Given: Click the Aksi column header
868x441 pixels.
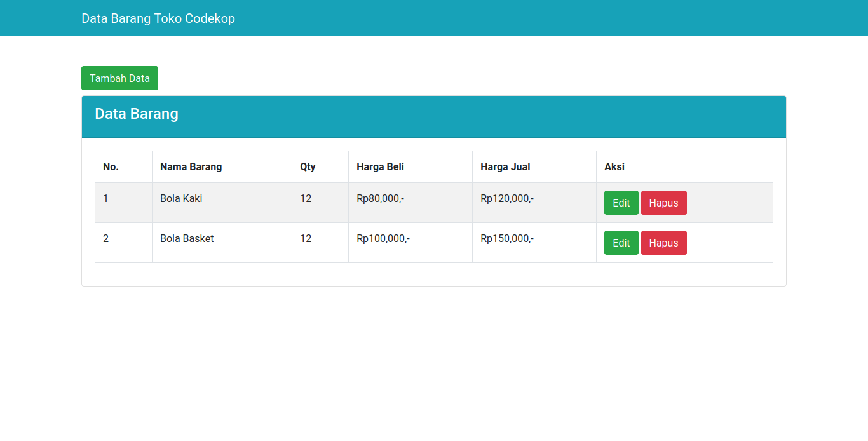Looking at the screenshot, I should tap(614, 166).
